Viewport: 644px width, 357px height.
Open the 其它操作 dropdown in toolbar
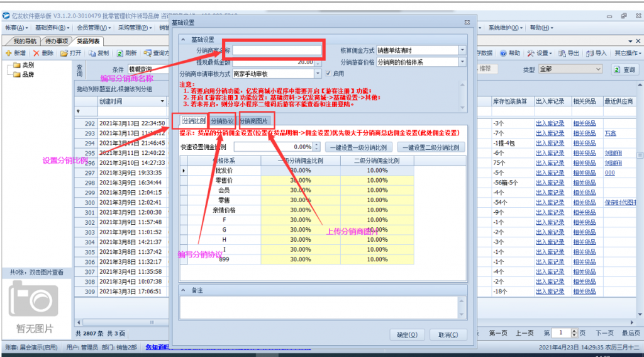coord(628,53)
